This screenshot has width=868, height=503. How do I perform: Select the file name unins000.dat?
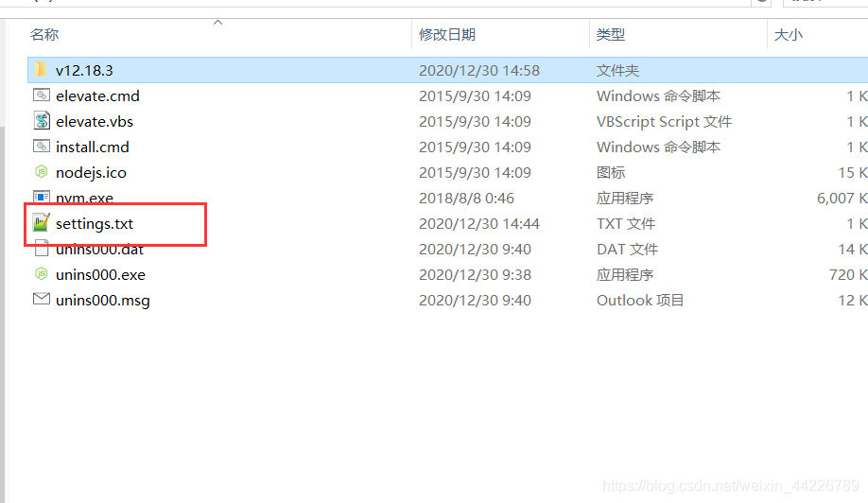tap(99, 250)
